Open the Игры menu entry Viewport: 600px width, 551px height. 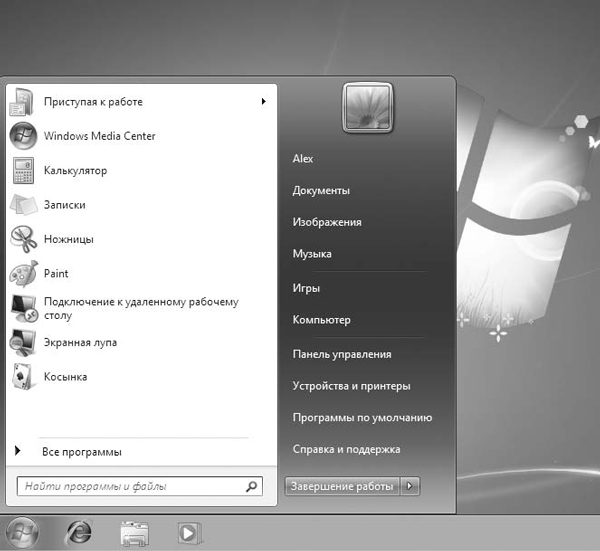pyautogui.click(x=306, y=288)
